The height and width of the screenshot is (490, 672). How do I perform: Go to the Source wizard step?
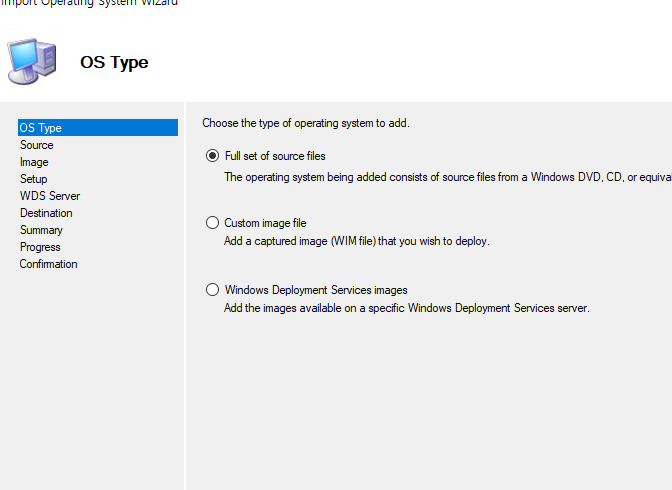tap(36, 145)
